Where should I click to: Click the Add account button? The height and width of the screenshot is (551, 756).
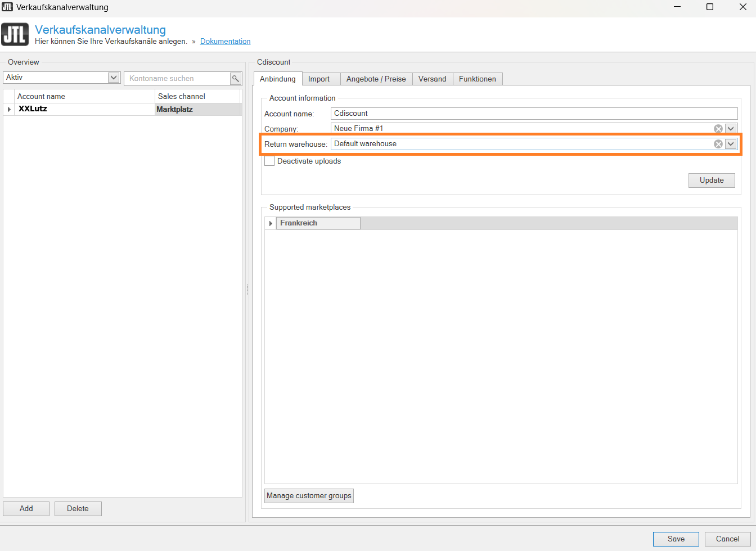(26, 509)
